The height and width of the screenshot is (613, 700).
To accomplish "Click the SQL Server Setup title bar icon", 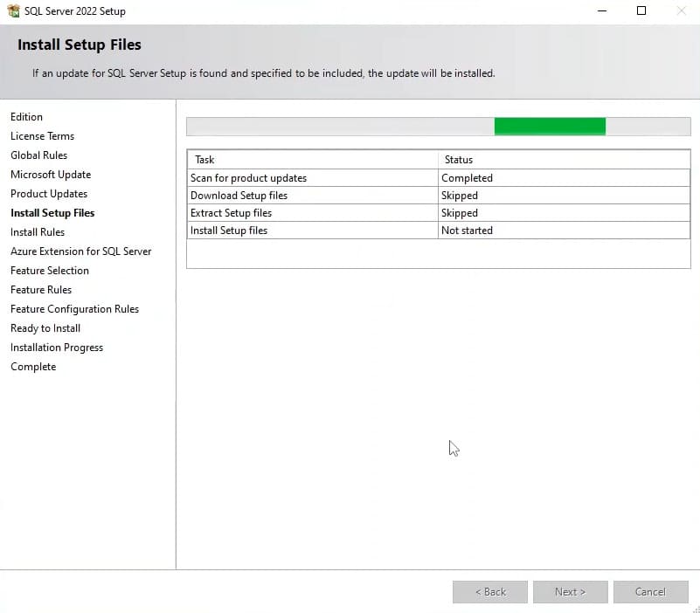I will tap(13, 11).
